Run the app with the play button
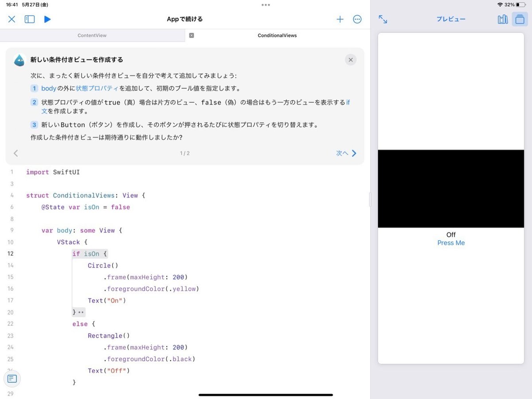Image resolution: width=532 pixels, height=399 pixels. point(47,19)
